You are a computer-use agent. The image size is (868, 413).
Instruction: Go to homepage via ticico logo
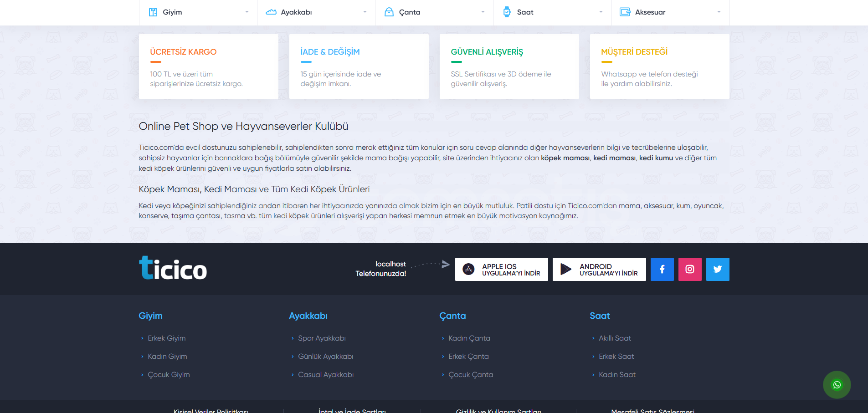173,268
